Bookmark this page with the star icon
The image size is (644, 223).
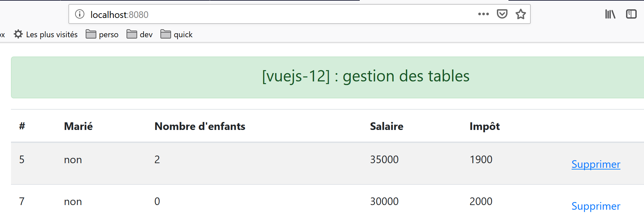(520, 14)
